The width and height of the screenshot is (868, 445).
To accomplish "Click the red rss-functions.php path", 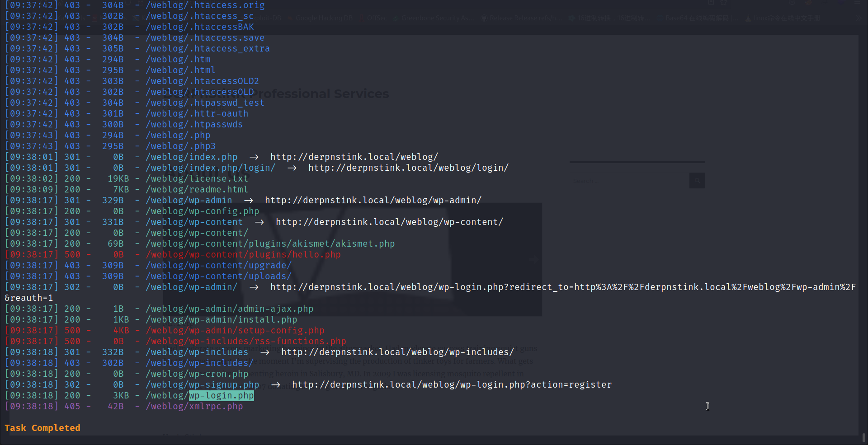I will pos(245,342).
